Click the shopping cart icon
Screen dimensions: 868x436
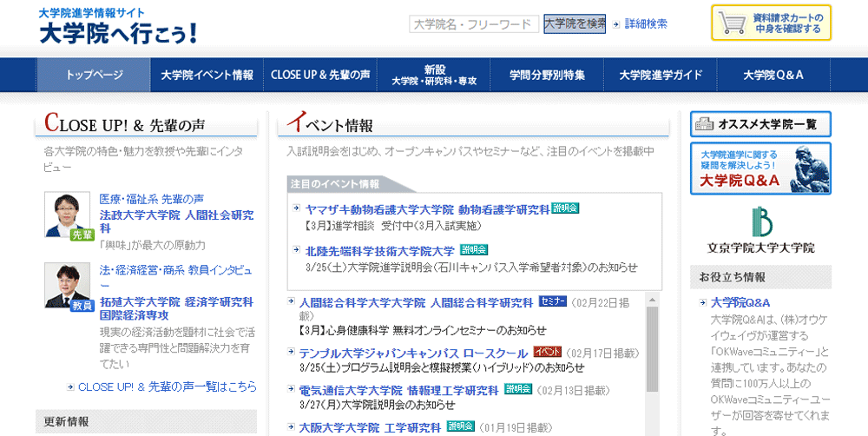[x=733, y=23]
